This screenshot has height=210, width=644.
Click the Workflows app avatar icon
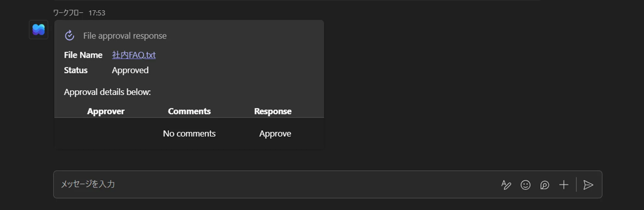39,29
